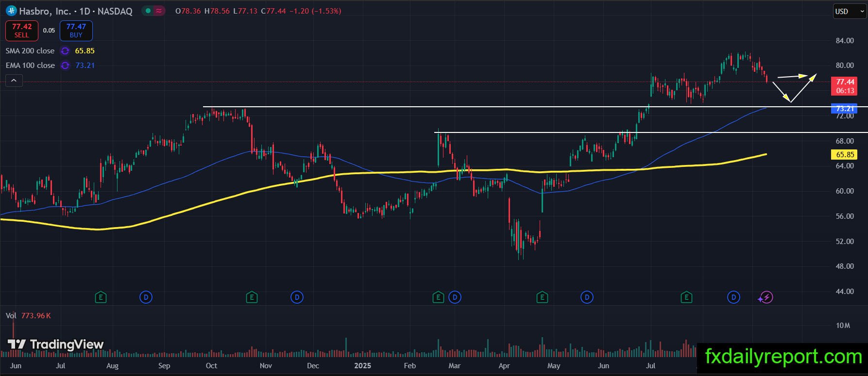
Task: Click the 84.00 price axis level
Action: point(845,41)
